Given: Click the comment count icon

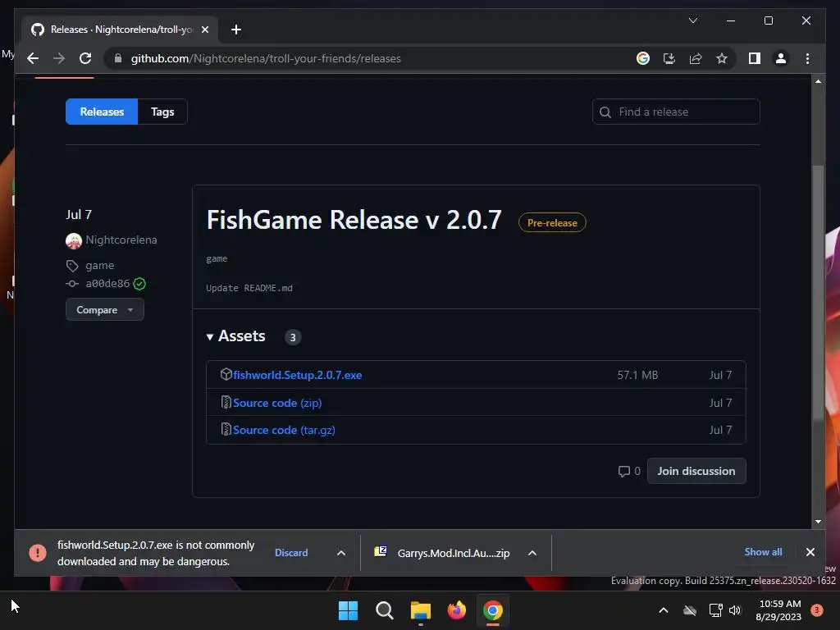Looking at the screenshot, I should click(623, 472).
